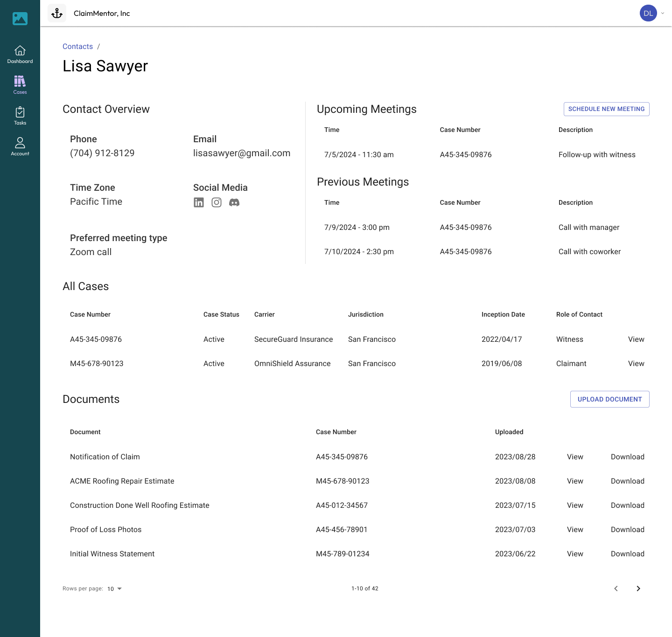The image size is (672, 637).
Task: Expand the account menu chevron
Action: tap(662, 13)
